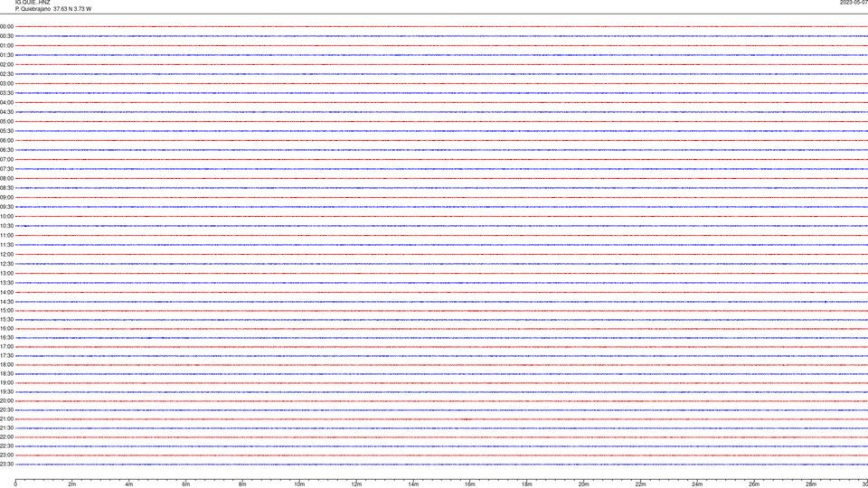Screen dimensions: 868x488
Task: Click the 19:30 time row label
Action: point(6,392)
